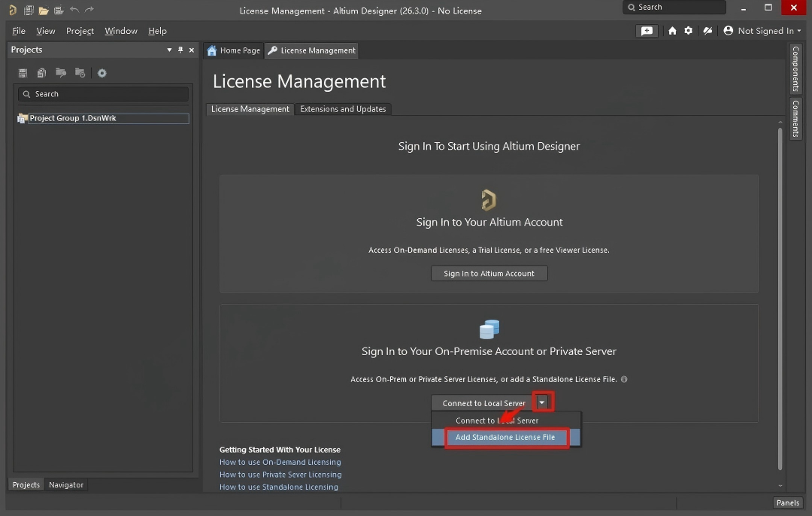Click the crossed-out cloud icon
This screenshot has width=812, height=516.
coord(707,31)
